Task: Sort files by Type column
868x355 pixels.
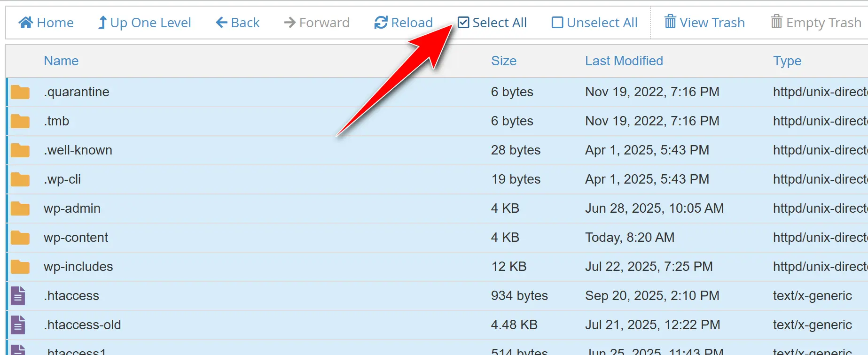Action: click(787, 61)
